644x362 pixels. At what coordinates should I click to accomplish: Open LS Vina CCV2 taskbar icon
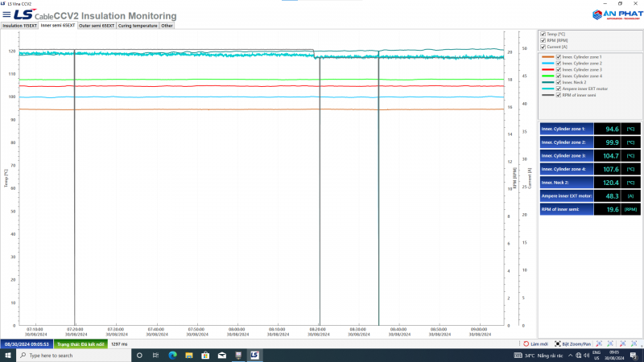254,356
